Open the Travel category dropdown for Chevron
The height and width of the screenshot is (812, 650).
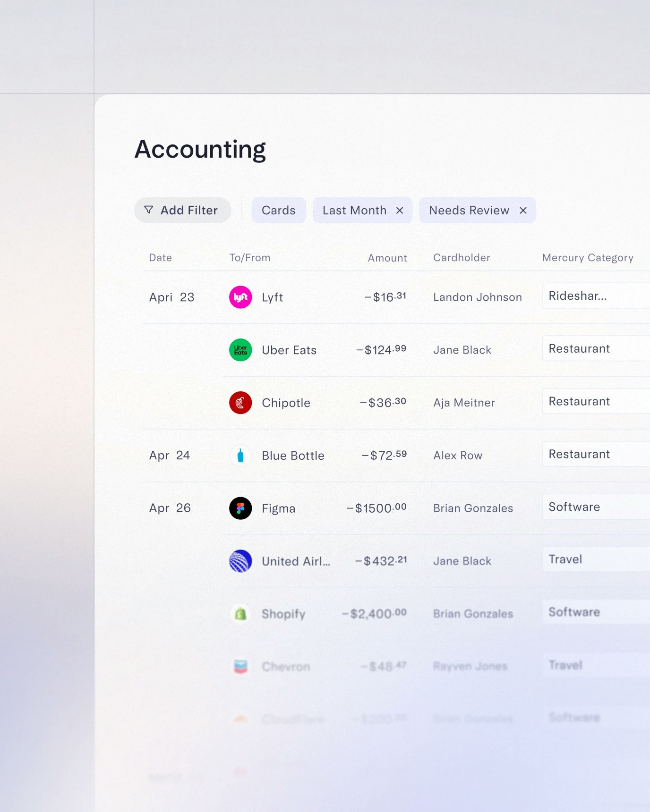(x=596, y=665)
